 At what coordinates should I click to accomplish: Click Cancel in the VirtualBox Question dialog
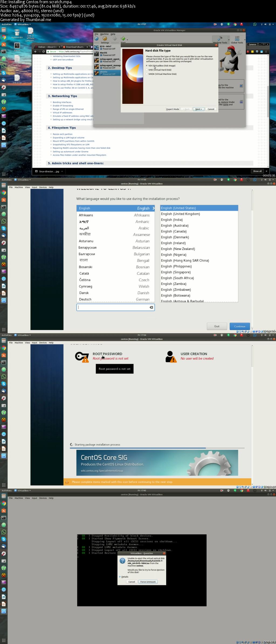tap(132, 582)
